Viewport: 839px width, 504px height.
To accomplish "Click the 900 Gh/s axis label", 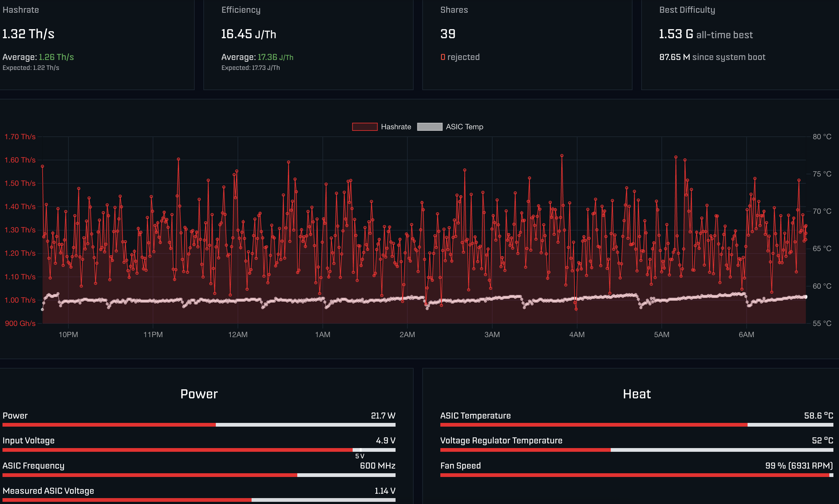I will tap(20, 323).
